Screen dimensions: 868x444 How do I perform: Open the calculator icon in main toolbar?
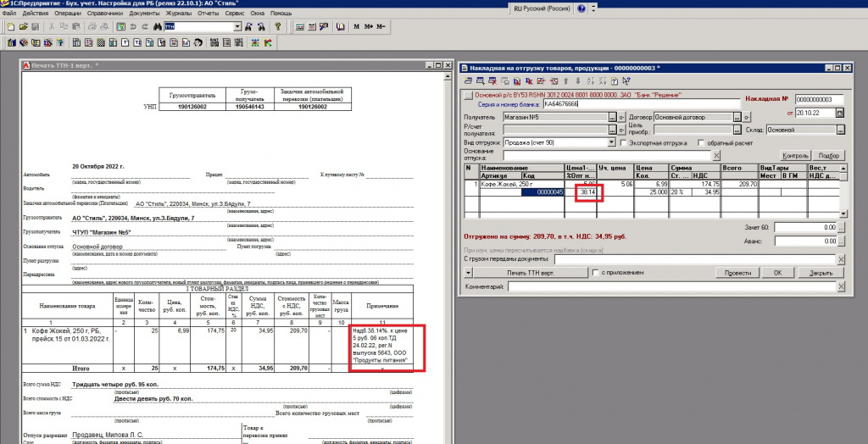pyautogui.click(x=299, y=27)
